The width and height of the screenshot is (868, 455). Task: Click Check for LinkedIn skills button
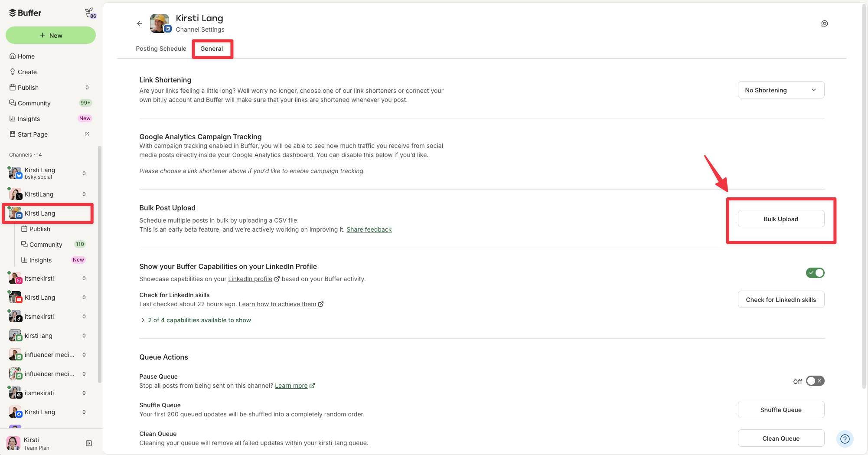point(781,300)
